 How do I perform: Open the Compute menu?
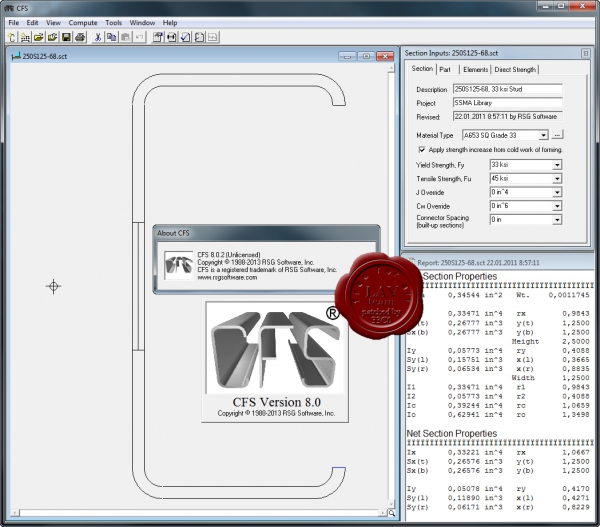tap(83, 23)
